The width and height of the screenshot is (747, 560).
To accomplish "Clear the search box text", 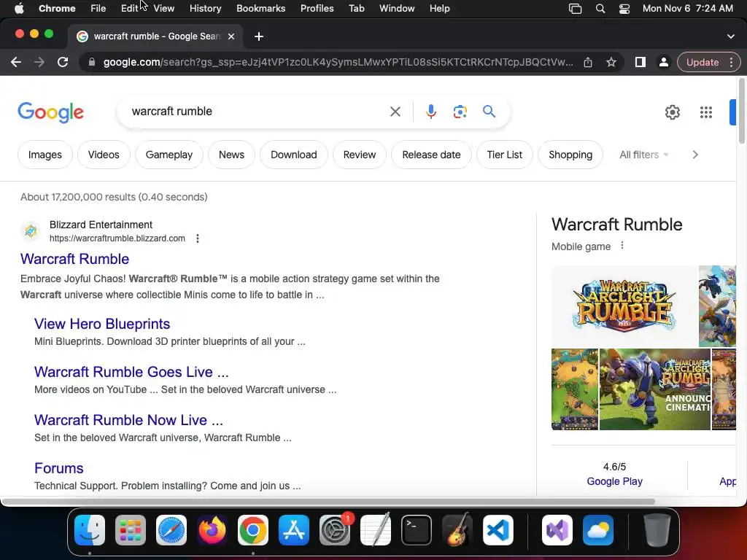I will tap(395, 112).
